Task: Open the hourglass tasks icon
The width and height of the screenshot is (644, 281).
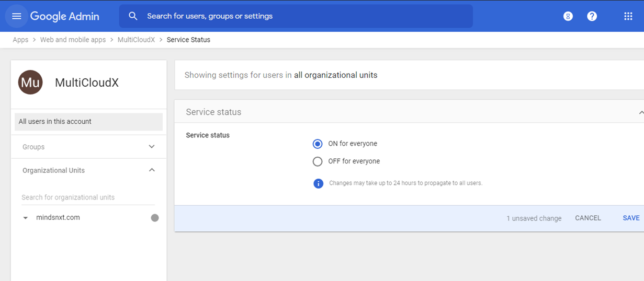Action: pos(568,16)
